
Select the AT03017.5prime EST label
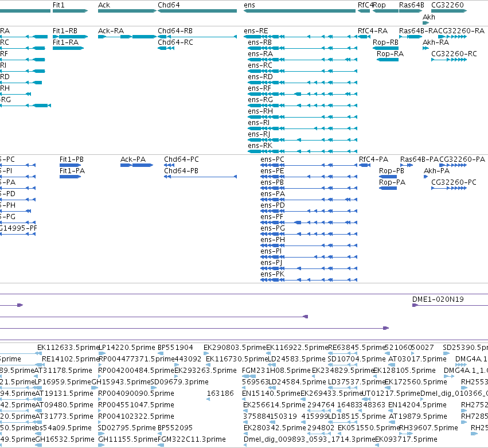coord(417,359)
